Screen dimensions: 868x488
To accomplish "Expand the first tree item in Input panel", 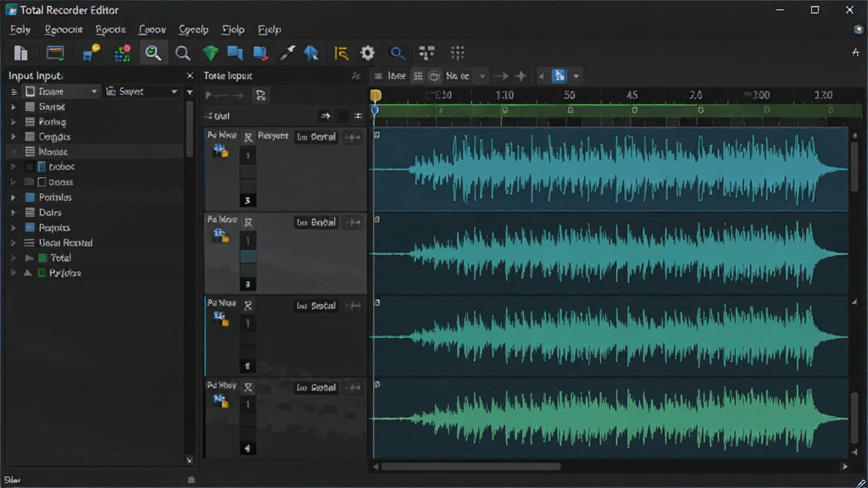I will [x=14, y=107].
